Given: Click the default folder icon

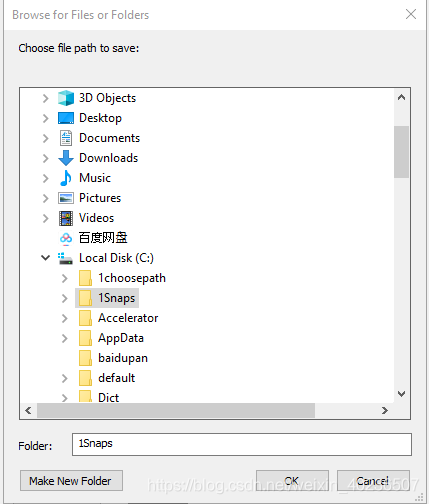Looking at the screenshot, I should click(85, 378).
